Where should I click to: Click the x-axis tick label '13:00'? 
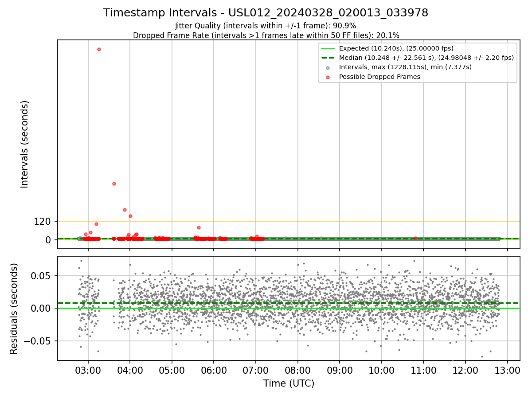(508, 370)
